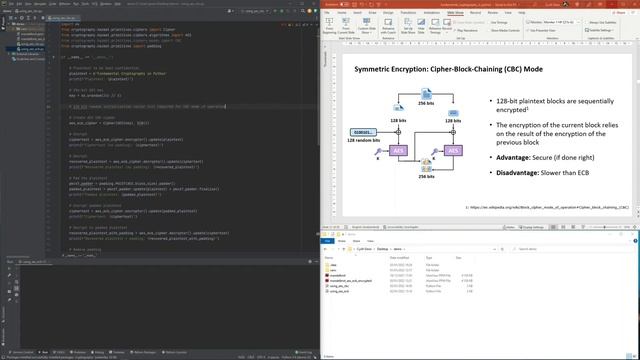Open PyCharm Run menu
This screenshot has height=360, width=640.
(x=76, y=4)
